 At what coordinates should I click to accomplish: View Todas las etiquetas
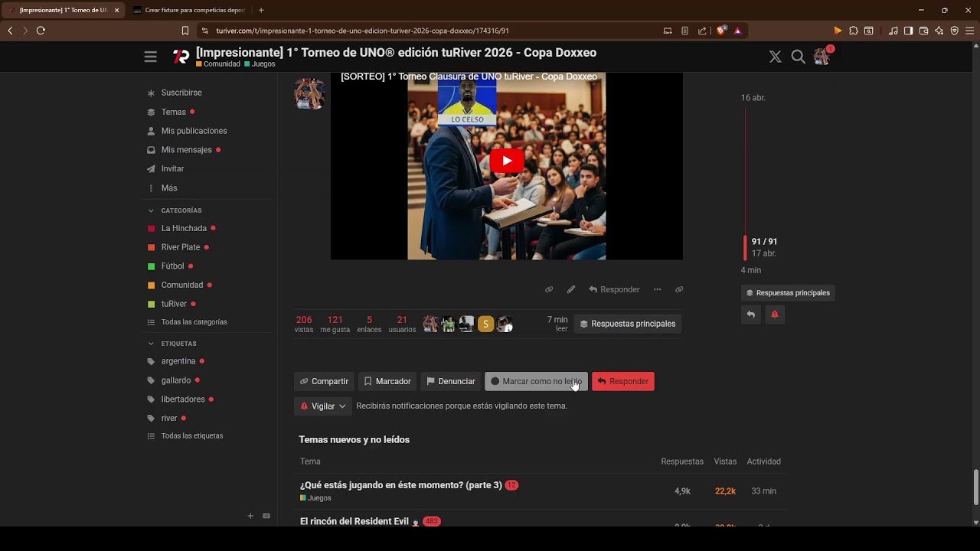[x=191, y=436]
